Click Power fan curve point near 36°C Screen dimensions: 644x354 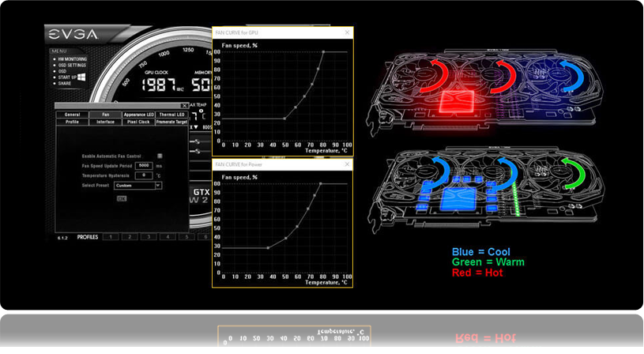point(268,248)
